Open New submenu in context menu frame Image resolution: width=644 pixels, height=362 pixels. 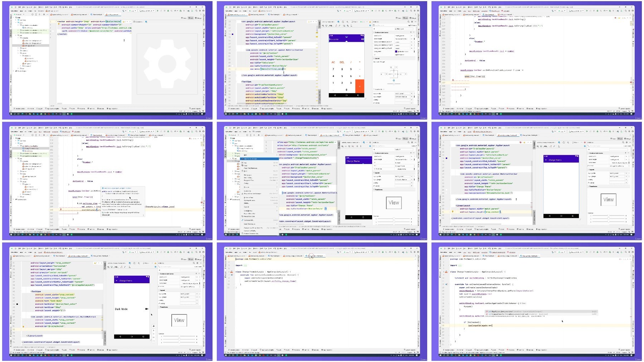[x=260, y=155]
